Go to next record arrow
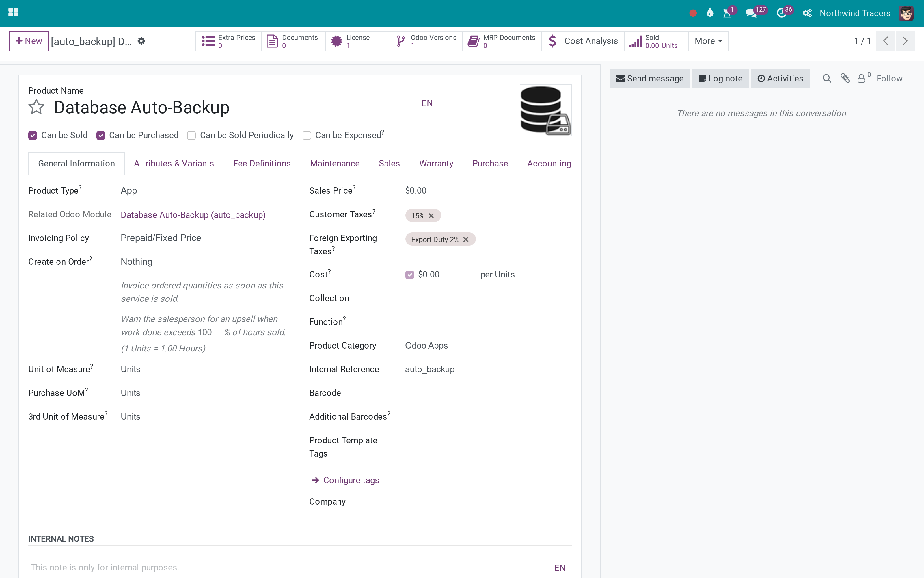The image size is (924, 578). point(905,41)
